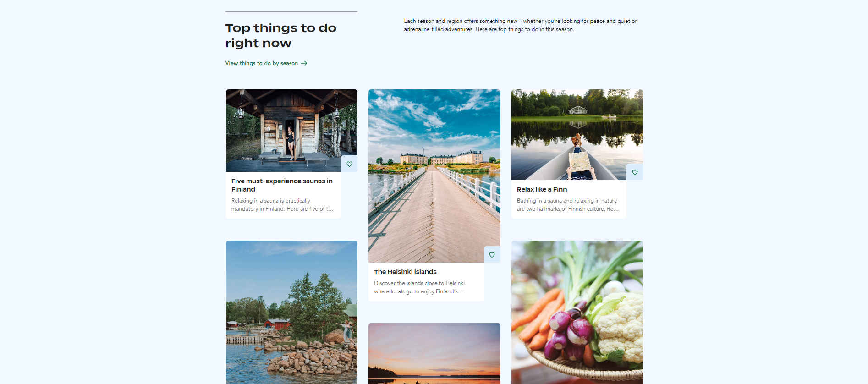The image size is (868, 384).
Task: Open the vegetables basket photo
Action: coord(577,312)
